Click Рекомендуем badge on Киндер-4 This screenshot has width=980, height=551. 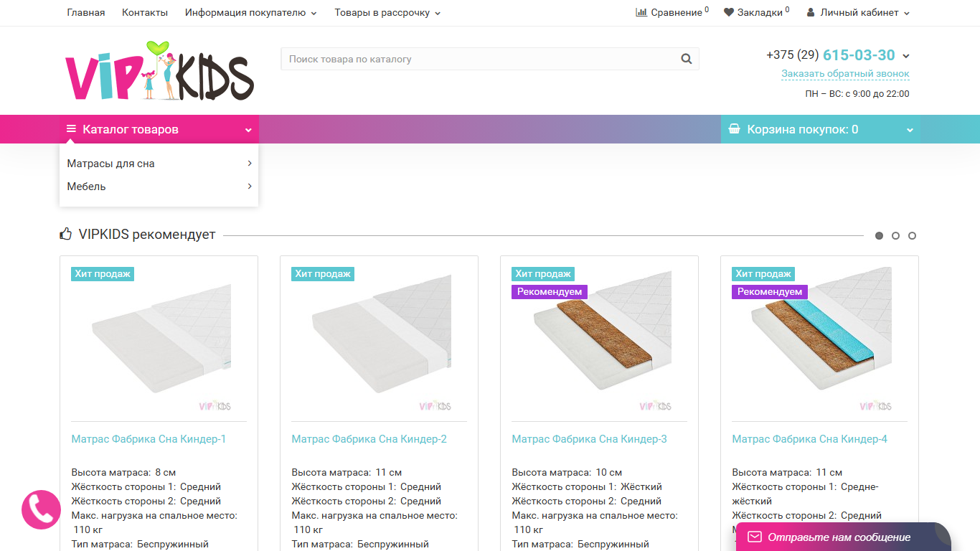770,292
